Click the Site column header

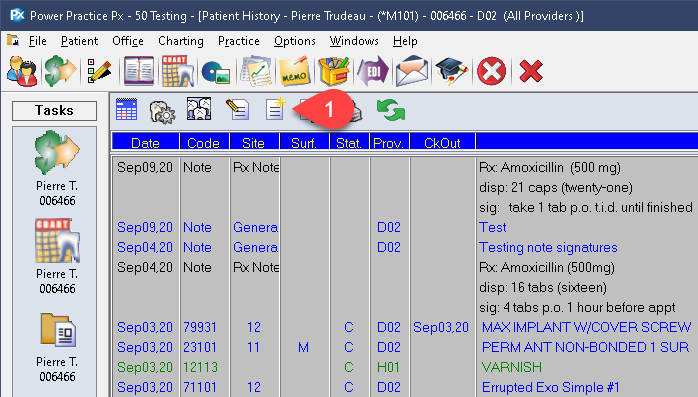coord(254,142)
